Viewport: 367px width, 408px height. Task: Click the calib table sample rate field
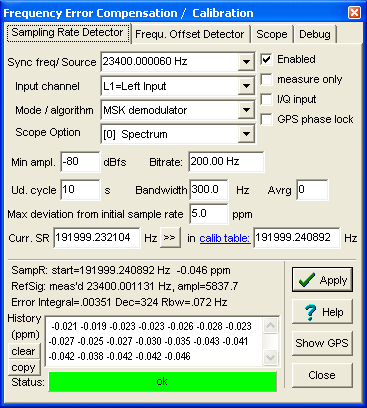[297, 238]
